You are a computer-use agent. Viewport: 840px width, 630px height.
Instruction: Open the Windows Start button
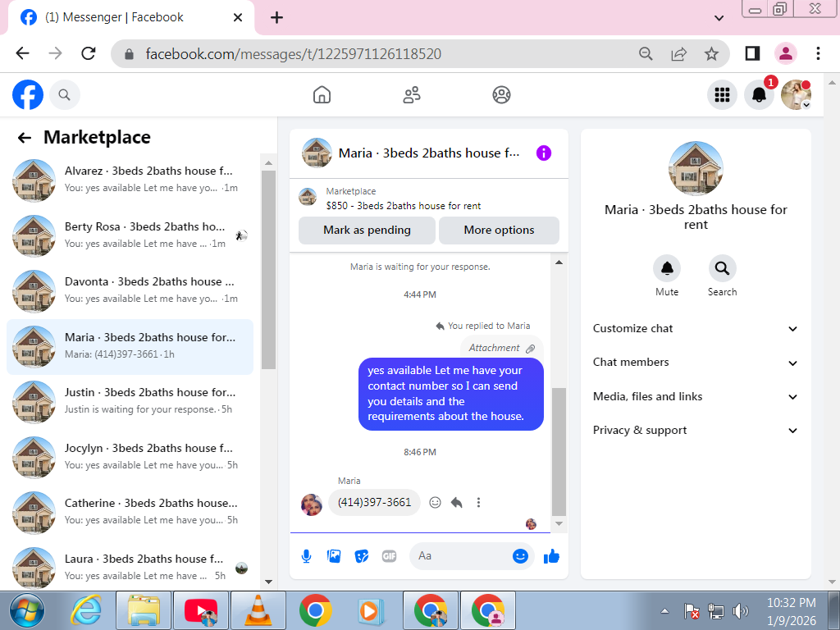click(27, 610)
